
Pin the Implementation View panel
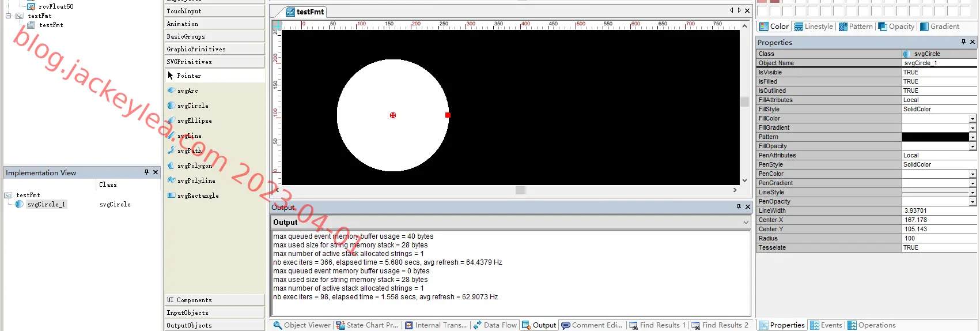(146, 172)
